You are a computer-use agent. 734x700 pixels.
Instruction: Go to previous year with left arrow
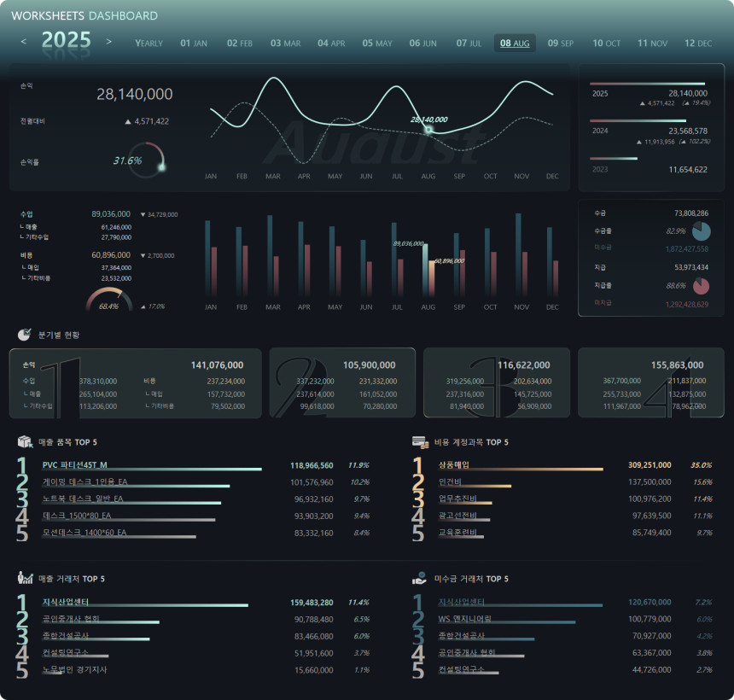click(x=24, y=41)
